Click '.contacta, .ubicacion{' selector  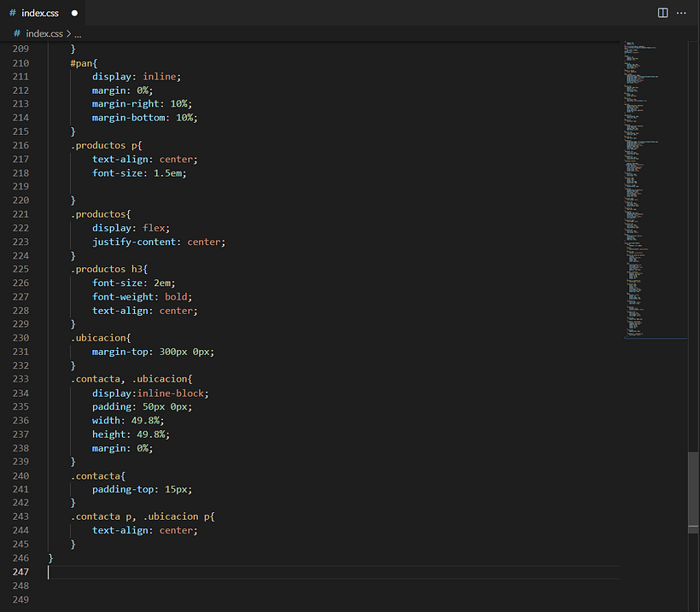point(131,379)
